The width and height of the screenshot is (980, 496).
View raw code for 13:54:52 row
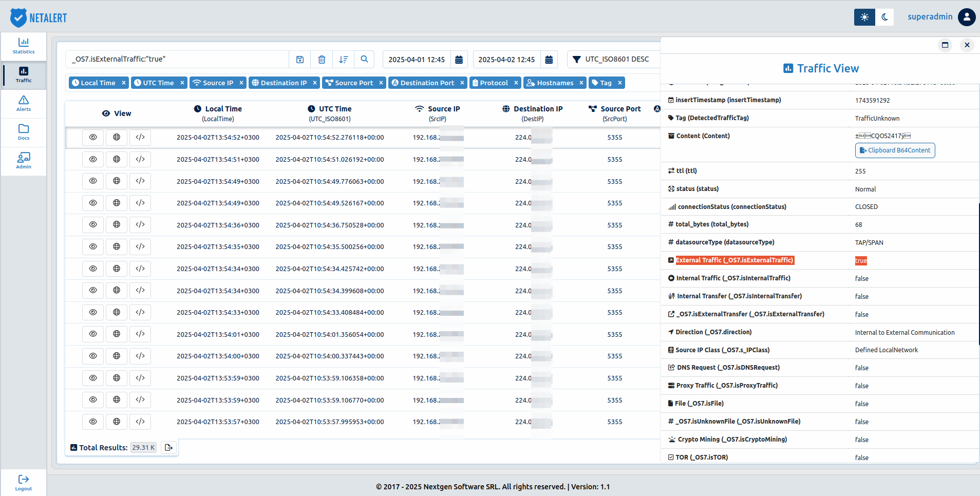140,137
